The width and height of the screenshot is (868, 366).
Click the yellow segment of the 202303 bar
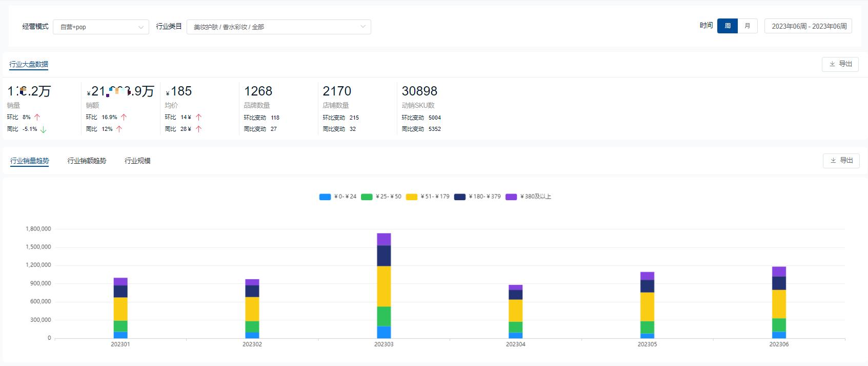pyautogui.click(x=383, y=286)
